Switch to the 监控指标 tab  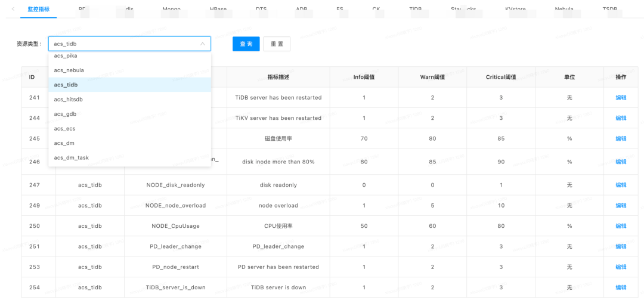pos(39,9)
